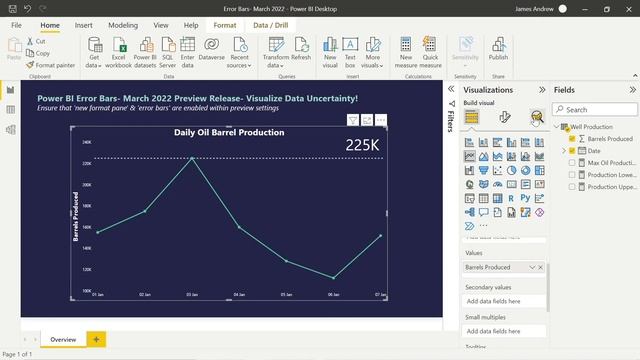
Task: Pick the donut chart visualization
Action: coord(525,170)
